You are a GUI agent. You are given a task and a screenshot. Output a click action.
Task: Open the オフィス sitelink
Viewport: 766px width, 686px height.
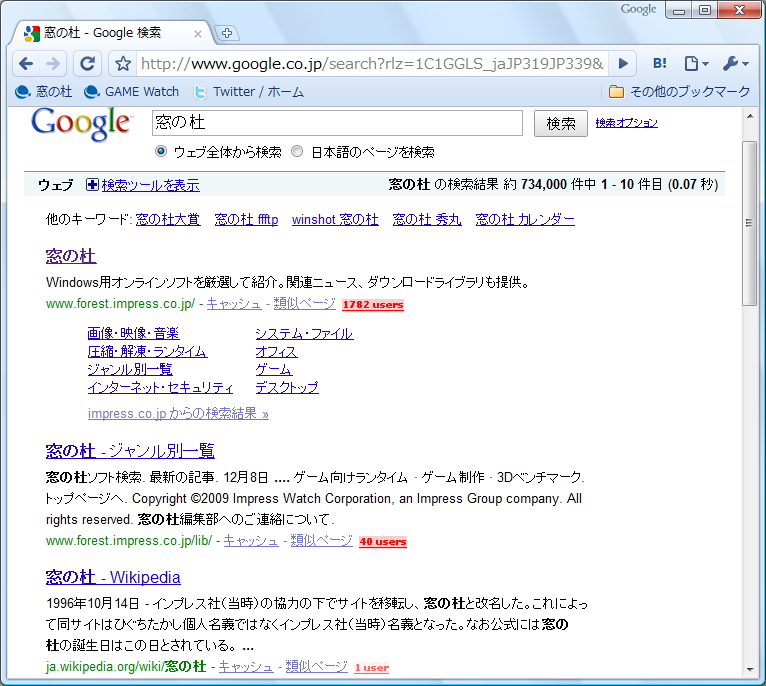click(x=277, y=351)
